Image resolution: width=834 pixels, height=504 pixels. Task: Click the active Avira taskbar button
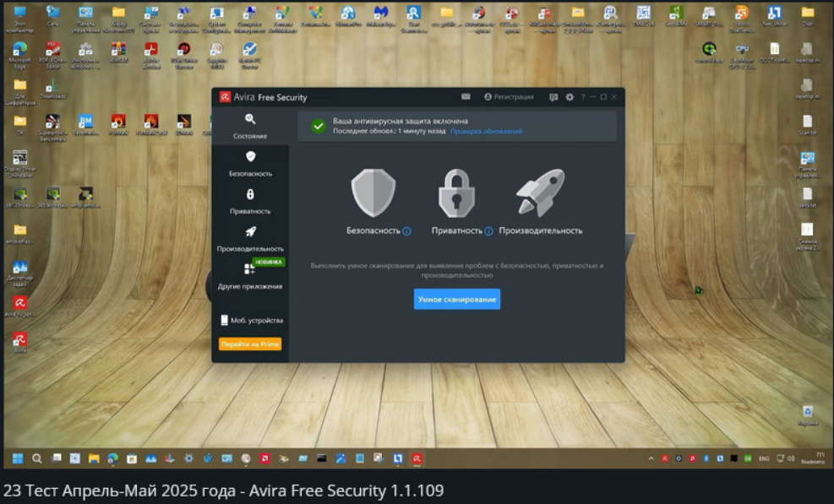(x=417, y=458)
